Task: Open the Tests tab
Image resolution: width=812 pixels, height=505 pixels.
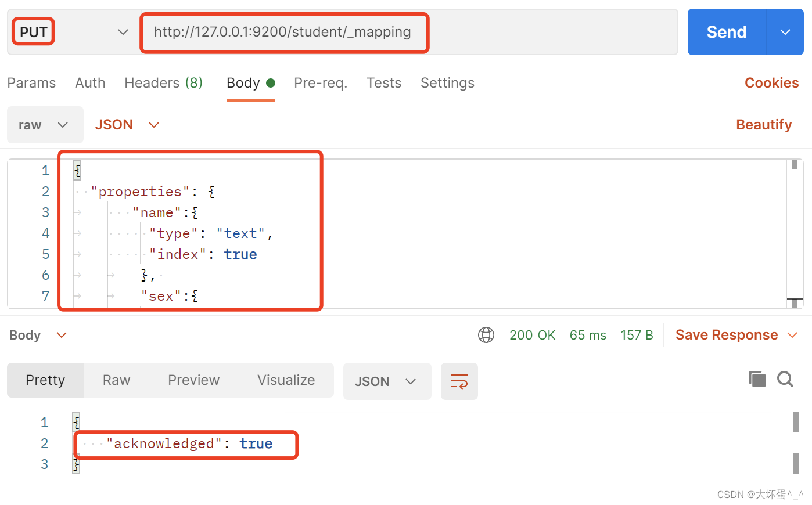Action: (384, 83)
